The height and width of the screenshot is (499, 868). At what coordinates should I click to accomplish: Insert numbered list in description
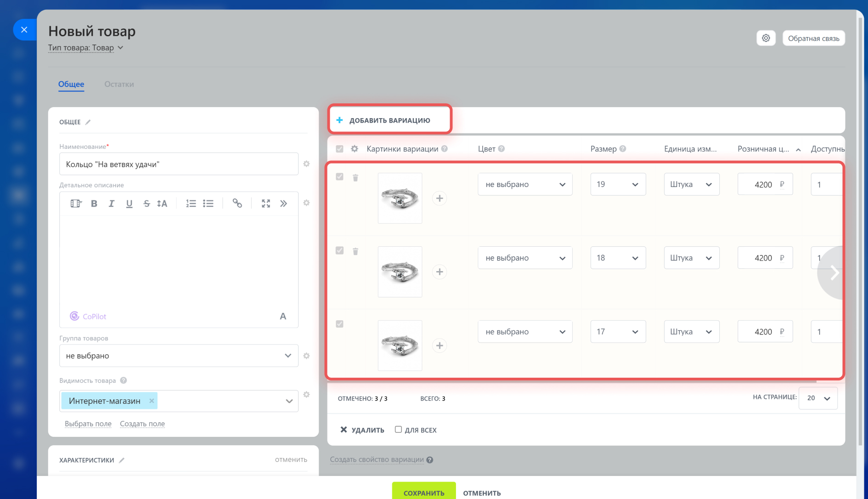point(191,204)
